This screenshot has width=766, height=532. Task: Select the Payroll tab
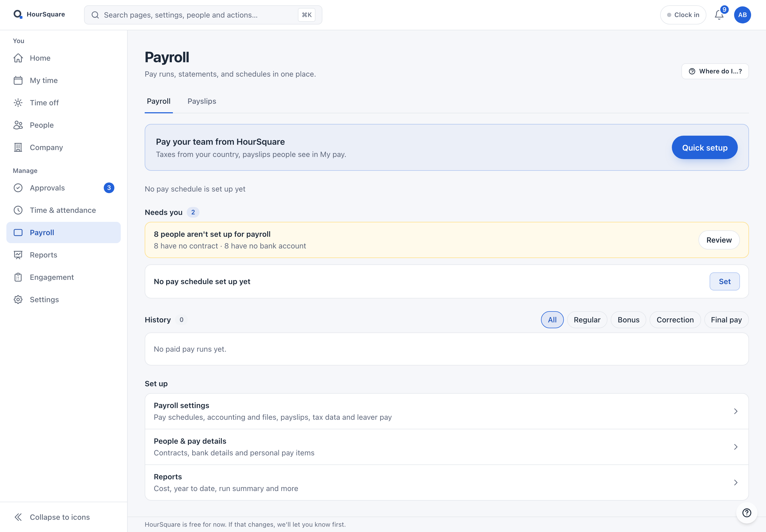click(159, 101)
